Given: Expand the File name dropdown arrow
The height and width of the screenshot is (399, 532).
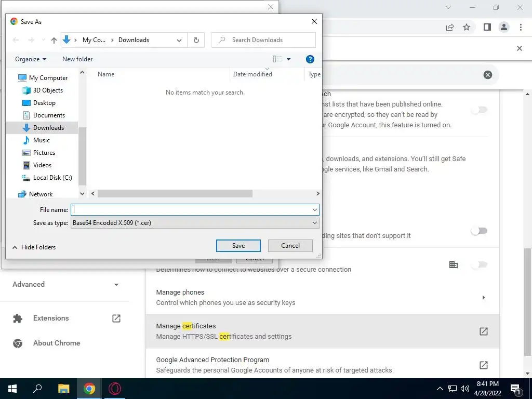Looking at the screenshot, I should (x=315, y=210).
